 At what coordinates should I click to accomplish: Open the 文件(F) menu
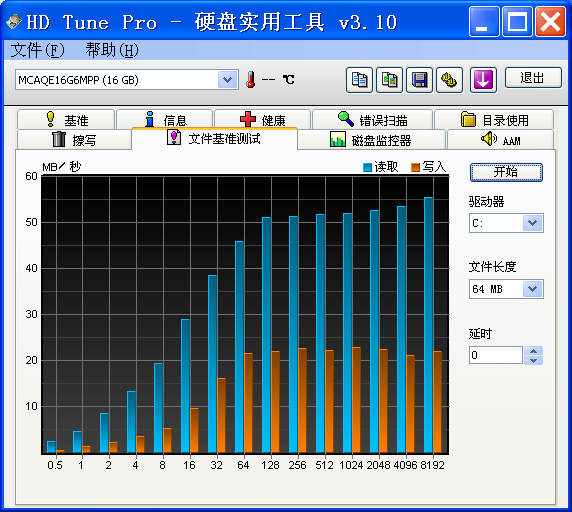[37, 50]
